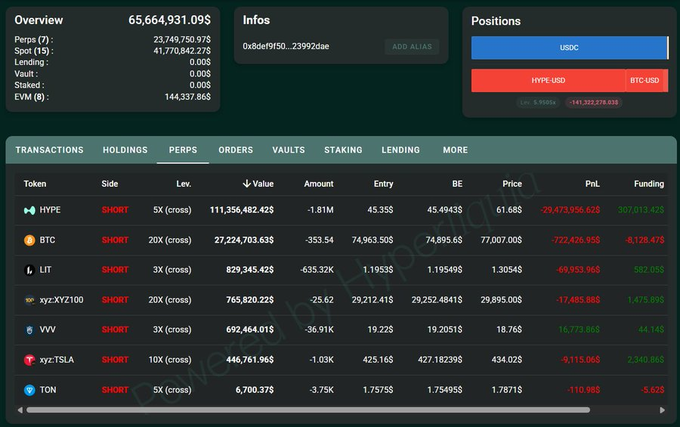The height and width of the screenshot is (427, 680).
Task: Click xyz:TSLA price 434.02$
Action: tap(507, 360)
